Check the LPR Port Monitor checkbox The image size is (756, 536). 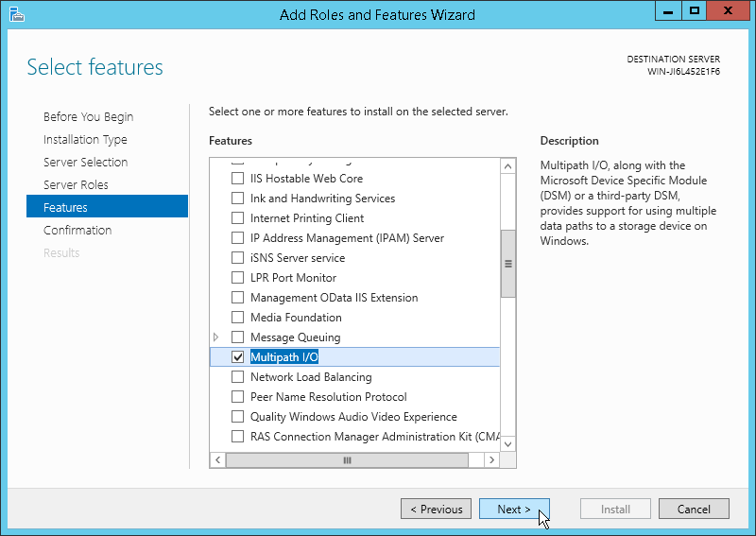pyautogui.click(x=238, y=278)
